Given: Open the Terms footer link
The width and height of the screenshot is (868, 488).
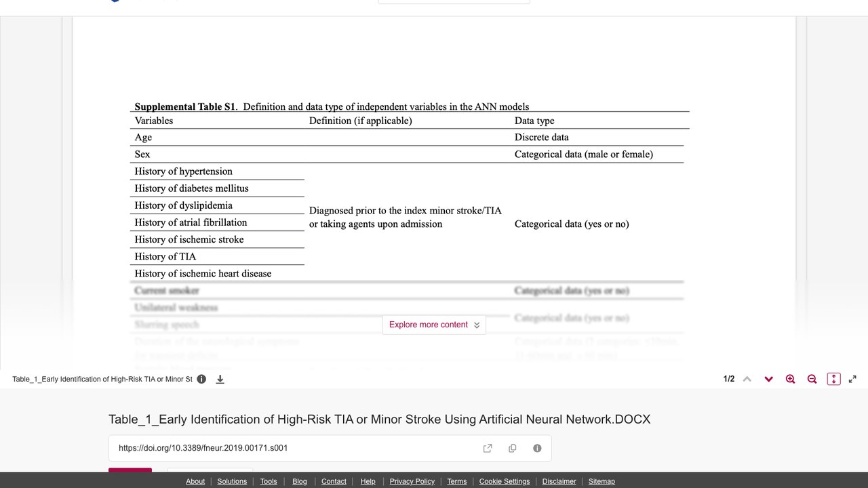Looking at the screenshot, I should [457, 481].
